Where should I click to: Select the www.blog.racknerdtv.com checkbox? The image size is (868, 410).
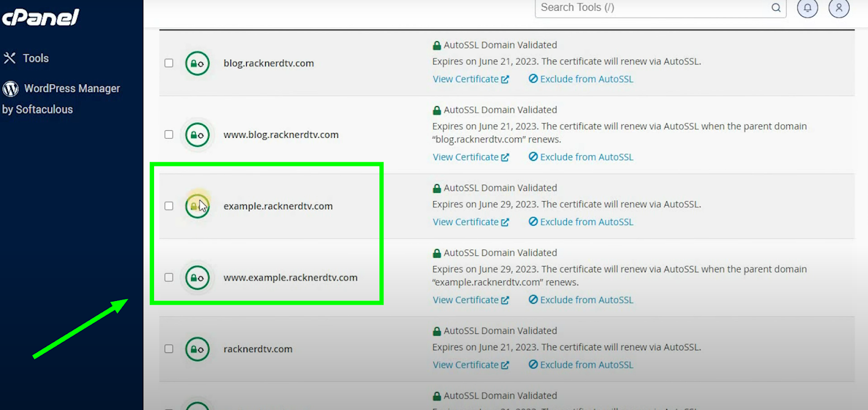point(169,134)
